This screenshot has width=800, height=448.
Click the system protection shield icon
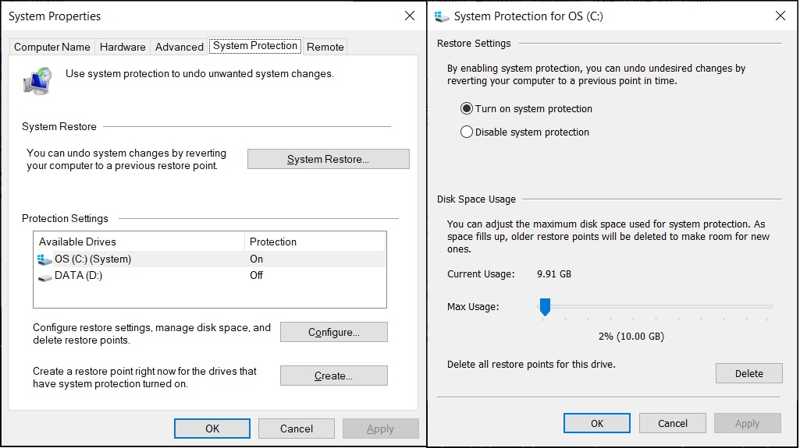(x=37, y=79)
